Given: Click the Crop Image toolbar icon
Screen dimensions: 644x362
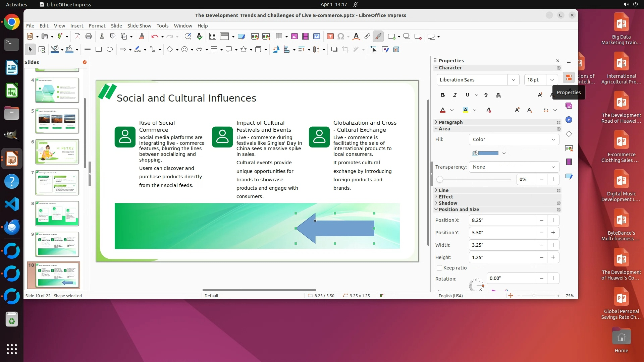Looking at the screenshot, I should [x=345, y=50].
